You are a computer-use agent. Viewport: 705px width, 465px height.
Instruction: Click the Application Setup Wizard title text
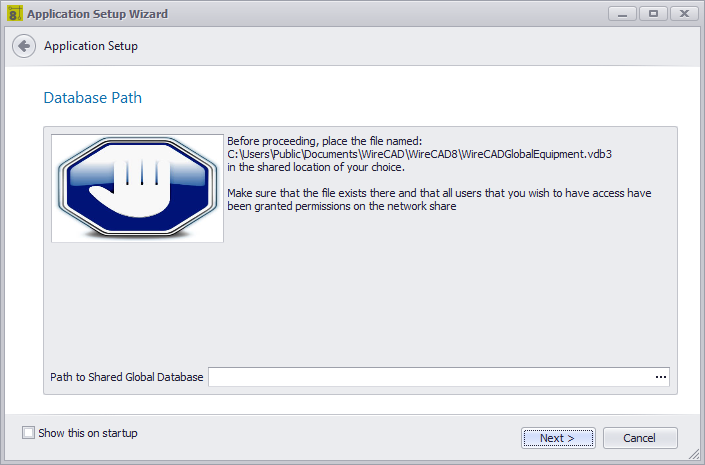click(97, 14)
